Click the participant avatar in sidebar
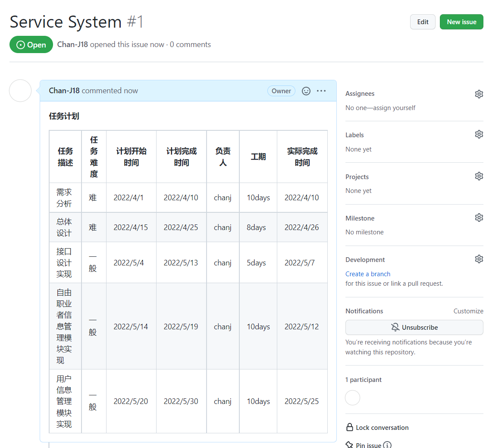The image size is (486, 448). (352, 398)
